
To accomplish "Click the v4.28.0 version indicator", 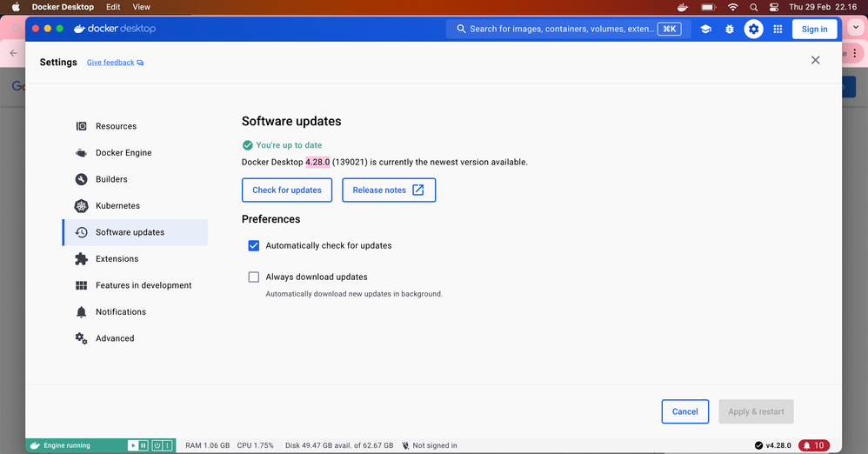I will tap(773, 445).
